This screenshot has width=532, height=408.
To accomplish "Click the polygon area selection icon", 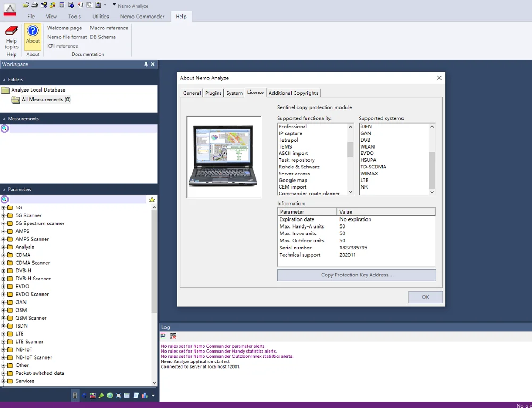I will click(x=119, y=395).
